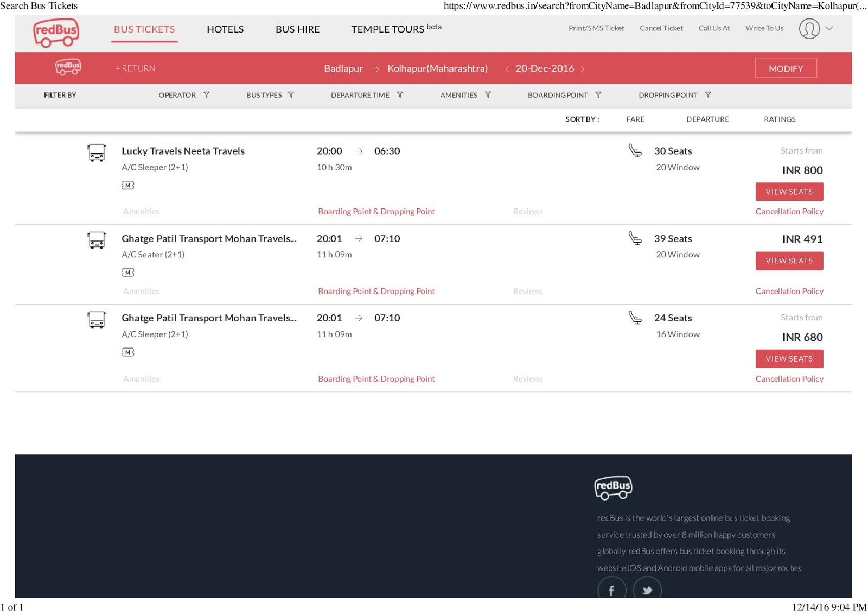Show Amenities for the INR 680 bus

tap(141, 379)
